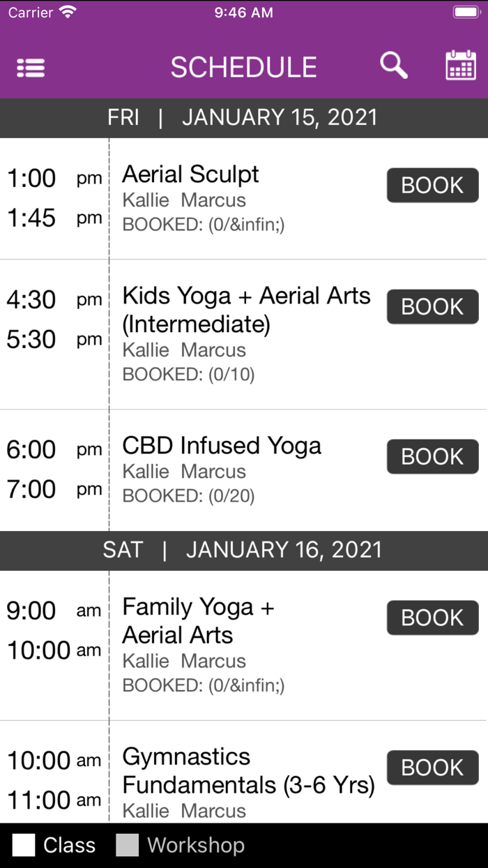Book the Aerial Sculpt class
The image size is (488, 868).
click(x=432, y=185)
